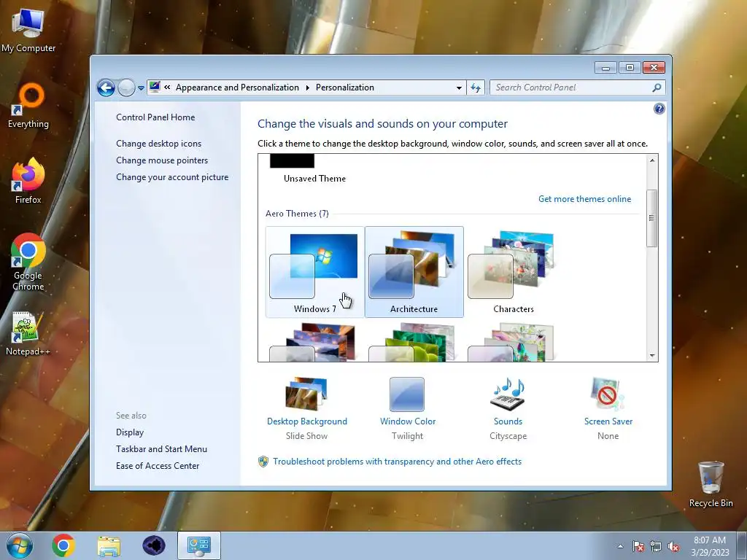Go to Control Panel Home
747x560 pixels.
[155, 117]
